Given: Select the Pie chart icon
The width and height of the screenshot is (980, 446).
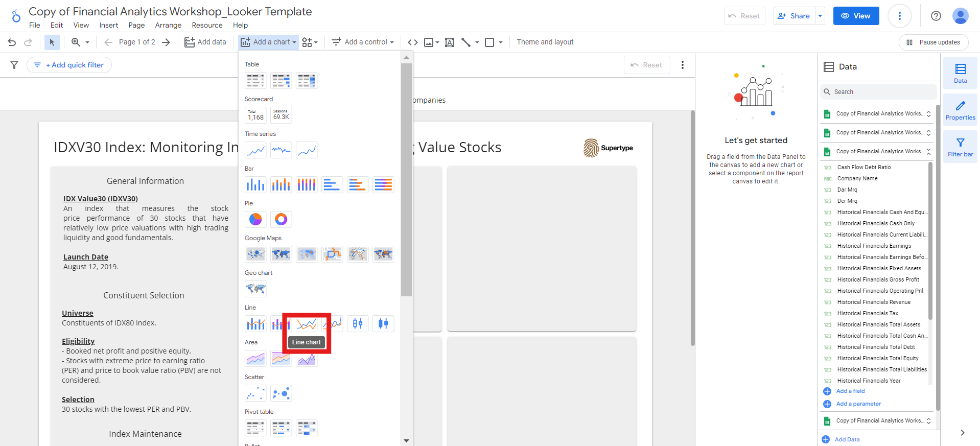Looking at the screenshot, I should coord(255,220).
